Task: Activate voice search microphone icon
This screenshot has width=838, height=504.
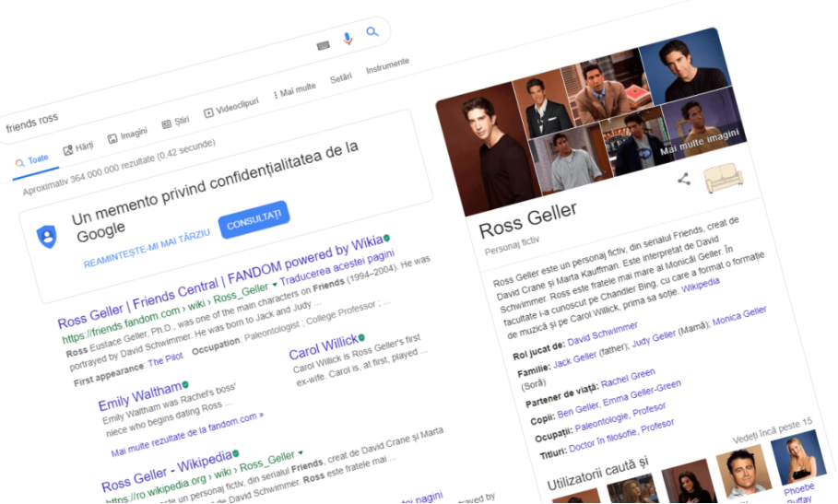Action: click(348, 39)
